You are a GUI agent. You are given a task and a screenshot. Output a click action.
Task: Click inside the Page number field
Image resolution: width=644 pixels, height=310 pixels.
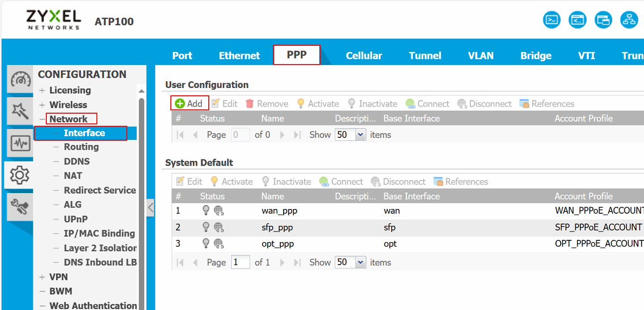[x=240, y=262]
